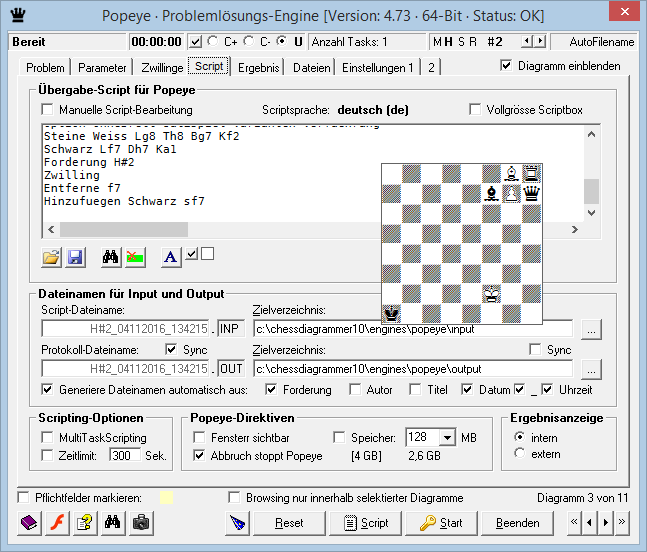Click yellow Pflichtfelder color swatch
The image size is (647, 552).
pyautogui.click(x=166, y=498)
